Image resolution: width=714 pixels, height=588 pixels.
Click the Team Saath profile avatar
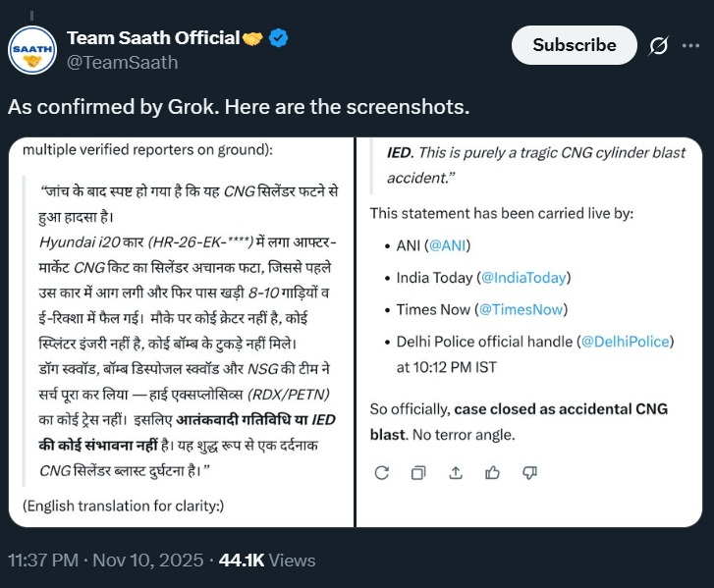pos(32,50)
